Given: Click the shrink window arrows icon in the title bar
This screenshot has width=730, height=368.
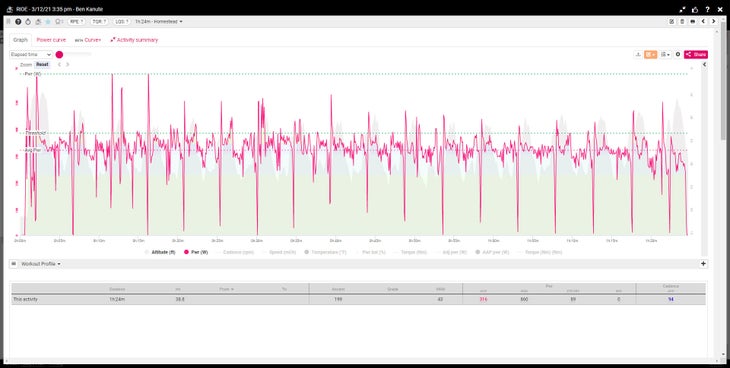Looking at the screenshot, I should (x=683, y=9).
